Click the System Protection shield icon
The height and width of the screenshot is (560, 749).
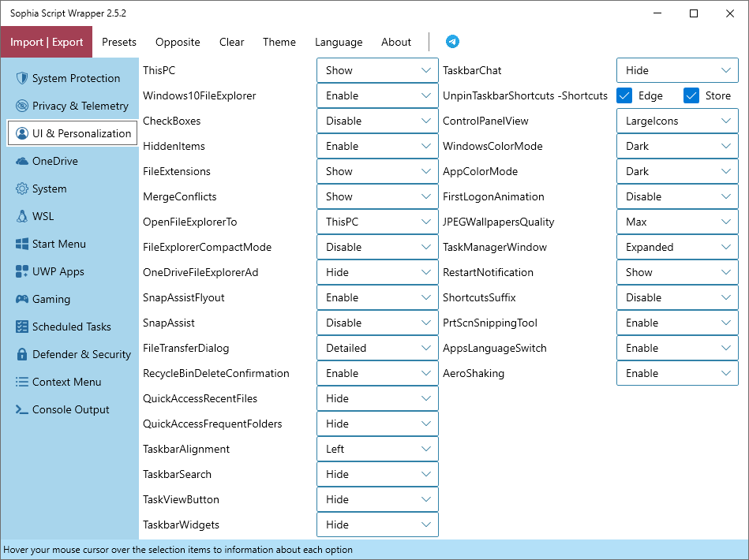[x=22, y=78]
